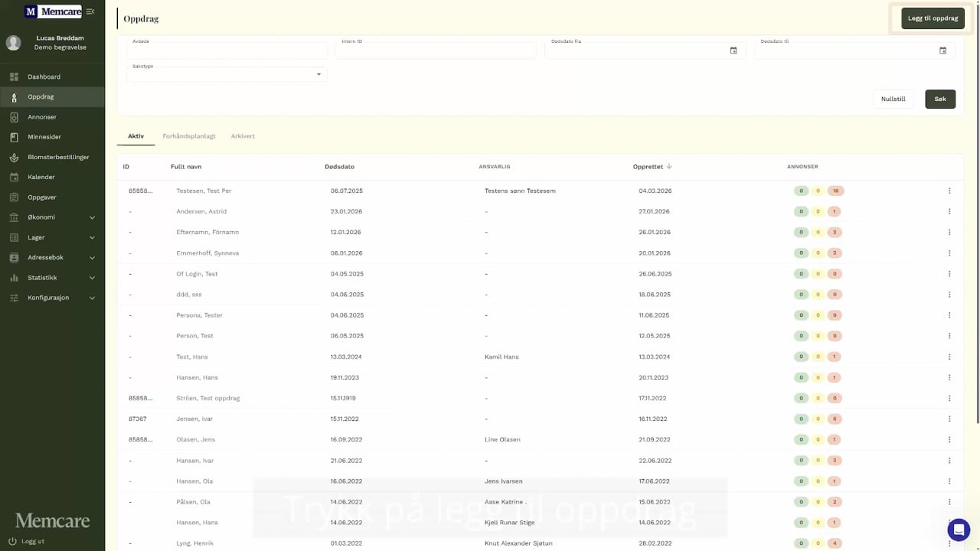Open row menu for Testesen, Test Per
980x551 pixels.
949,191
